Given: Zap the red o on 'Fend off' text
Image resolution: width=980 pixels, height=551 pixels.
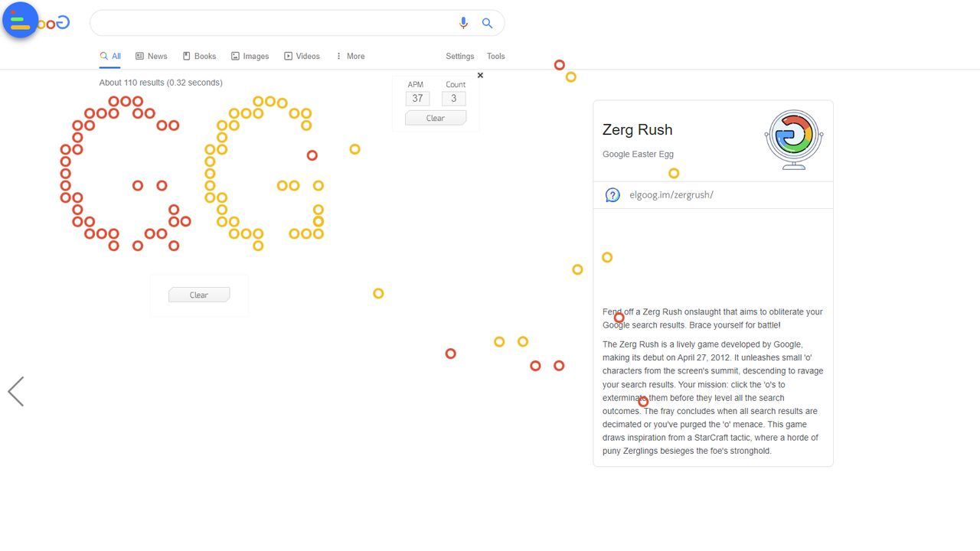Looking at the screenshot, I should (619, 318).
